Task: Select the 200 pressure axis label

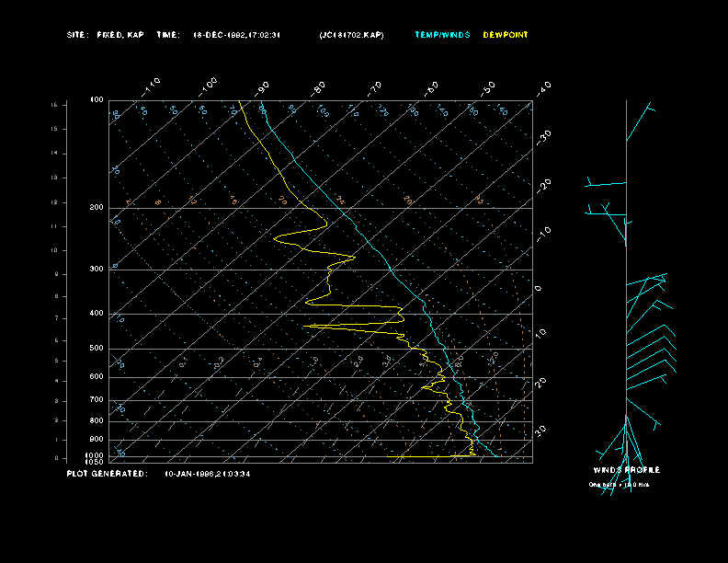Action: pyautogui.click(x=97, y=208)
